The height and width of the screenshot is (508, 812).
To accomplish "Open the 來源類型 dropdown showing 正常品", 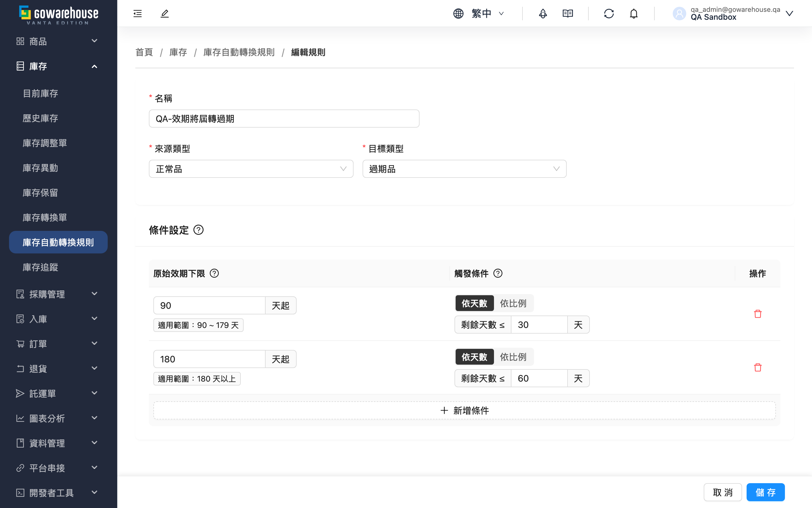I will (x=251, y=169).
